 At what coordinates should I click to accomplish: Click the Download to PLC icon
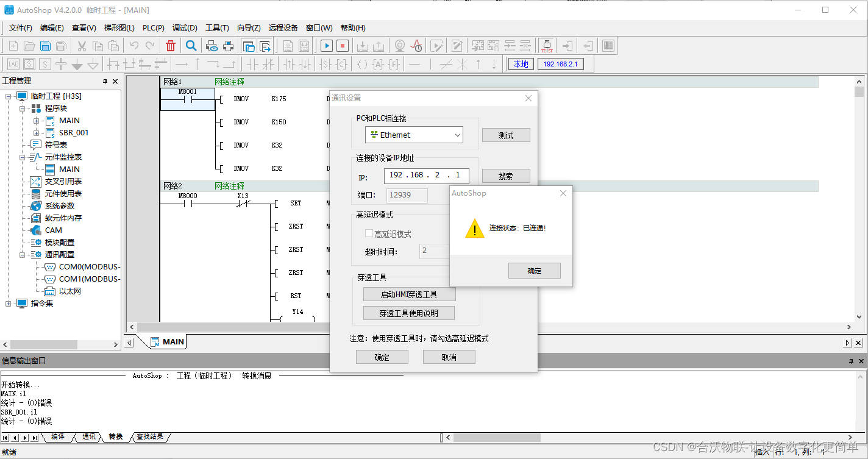click(x=362, y=46)
